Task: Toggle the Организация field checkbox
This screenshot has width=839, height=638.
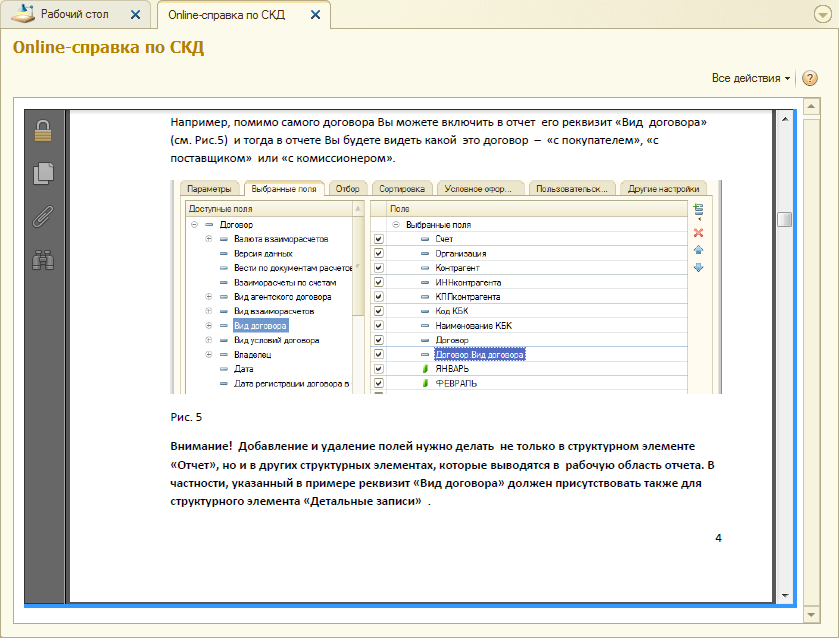Action: point(379,253)
